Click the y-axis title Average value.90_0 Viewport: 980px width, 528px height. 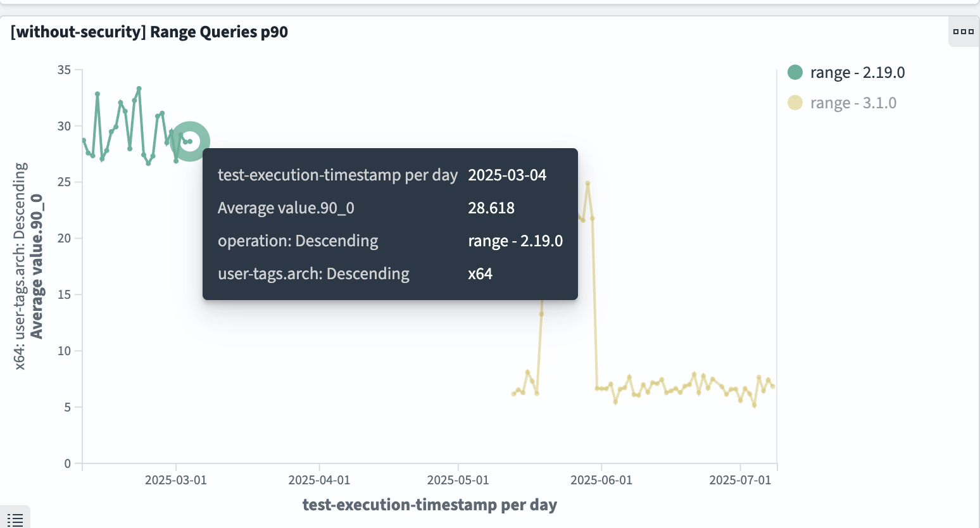[x=37, y=266]
